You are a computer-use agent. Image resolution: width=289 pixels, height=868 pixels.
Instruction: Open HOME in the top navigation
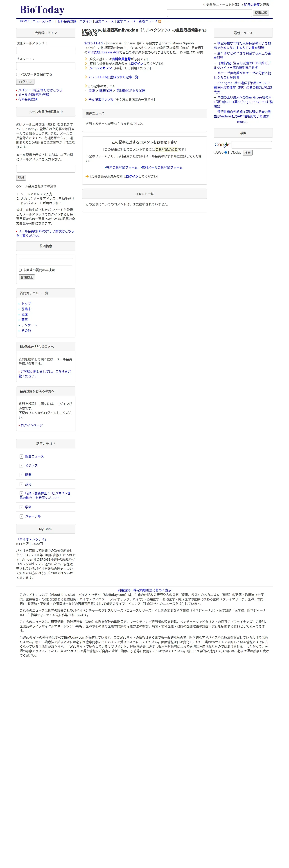pos(25,21)
